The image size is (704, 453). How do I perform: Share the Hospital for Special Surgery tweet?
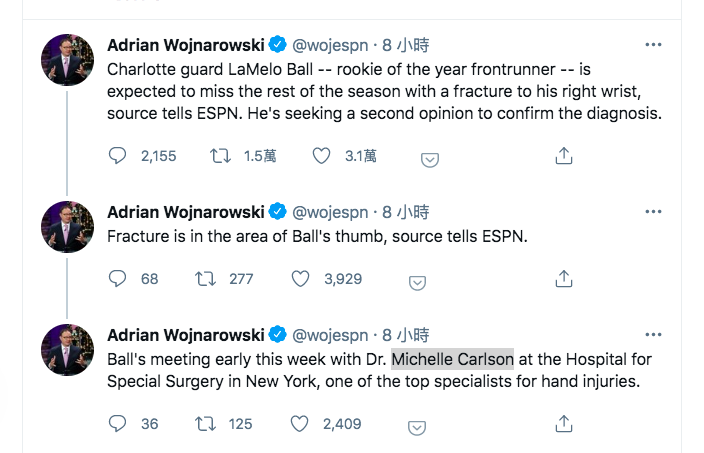click(x=564, y=424)
